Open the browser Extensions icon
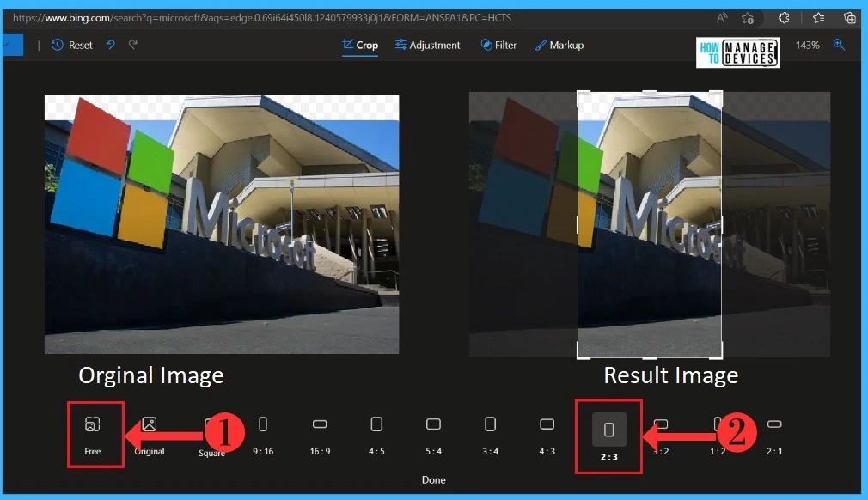 784,18
